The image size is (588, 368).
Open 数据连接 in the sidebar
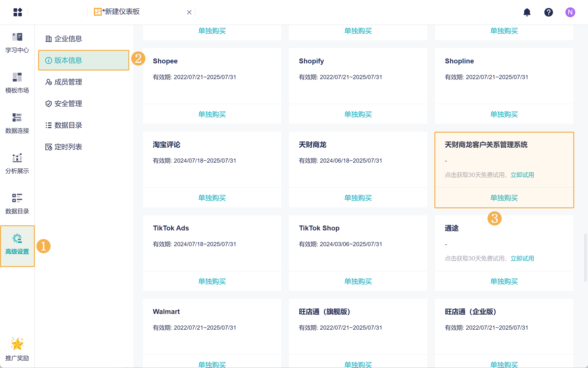tap(17, 123)
